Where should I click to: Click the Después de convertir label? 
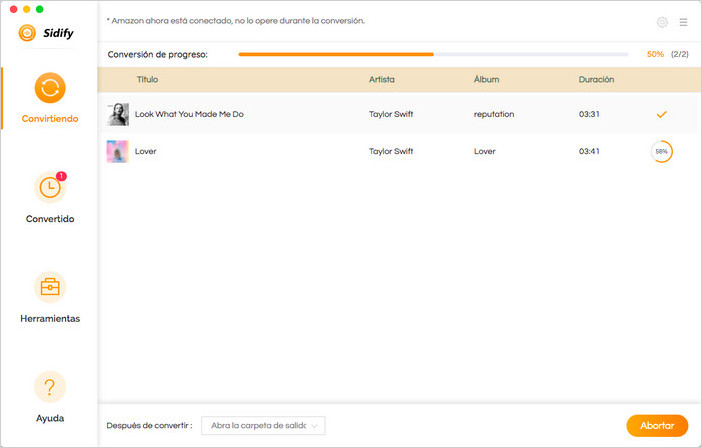coord(150,426)
